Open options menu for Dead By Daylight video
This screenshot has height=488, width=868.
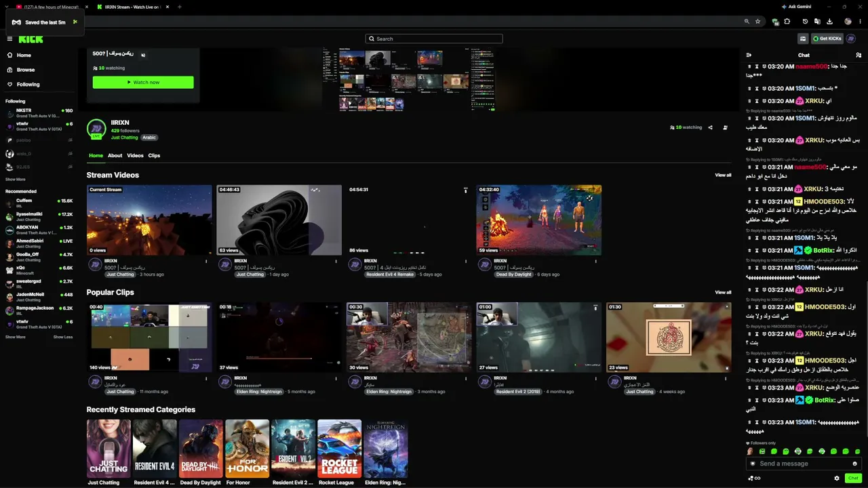tap(596, 261)
